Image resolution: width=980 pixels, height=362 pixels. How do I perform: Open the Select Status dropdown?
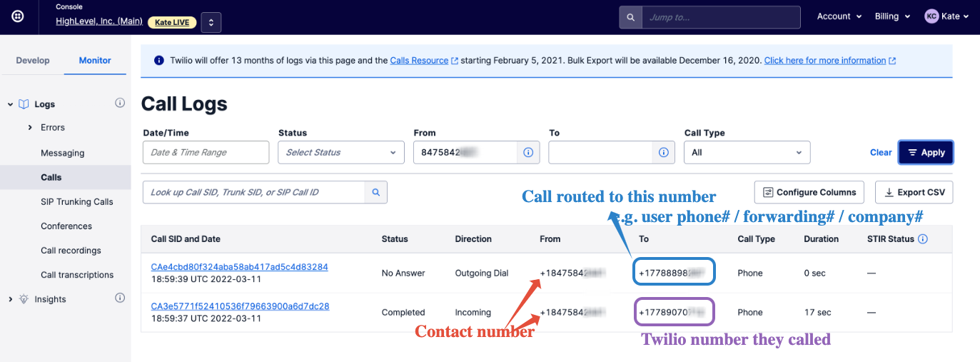coord(341,152)
